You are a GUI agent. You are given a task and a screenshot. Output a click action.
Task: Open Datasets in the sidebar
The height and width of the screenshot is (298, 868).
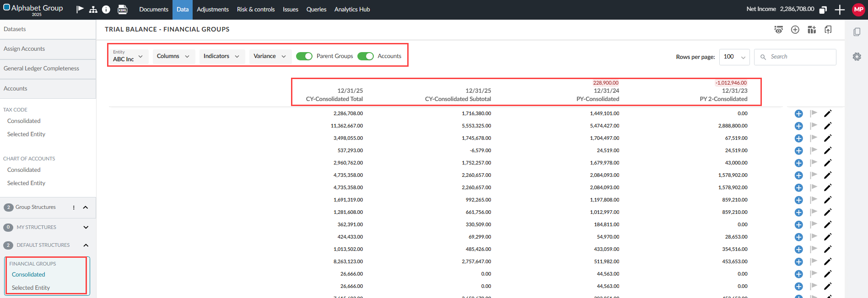48,29
